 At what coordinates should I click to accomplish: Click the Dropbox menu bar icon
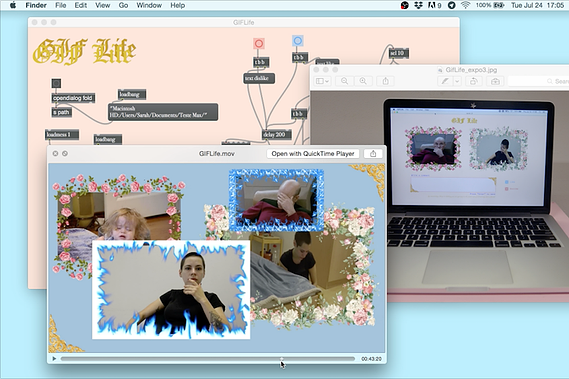tap(418, 5)
